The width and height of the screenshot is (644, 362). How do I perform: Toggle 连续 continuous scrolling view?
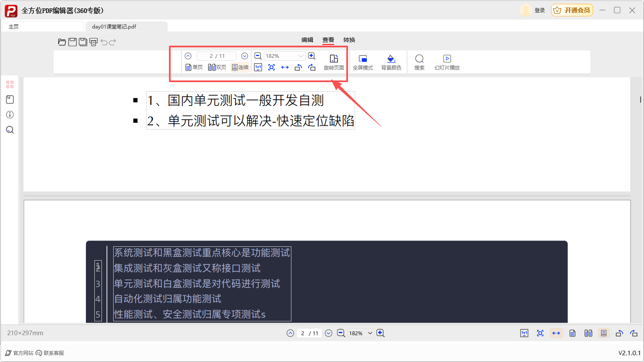240,67
